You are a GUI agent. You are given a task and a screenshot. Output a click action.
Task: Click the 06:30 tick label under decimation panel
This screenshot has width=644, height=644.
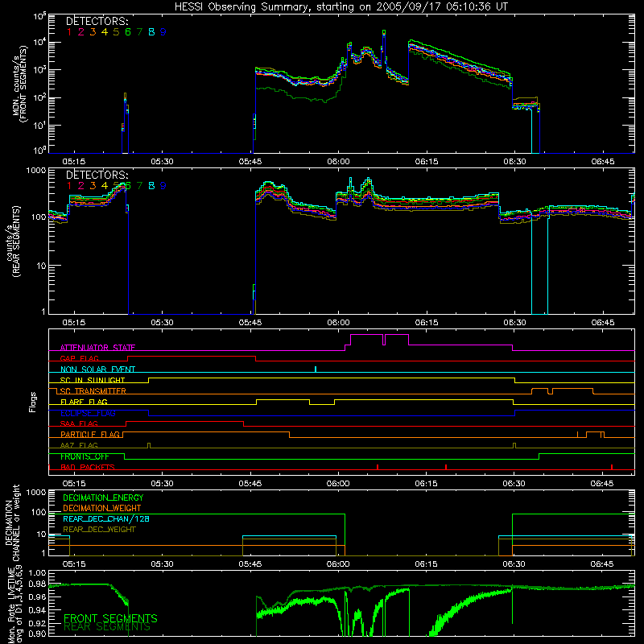click(514, 564)
